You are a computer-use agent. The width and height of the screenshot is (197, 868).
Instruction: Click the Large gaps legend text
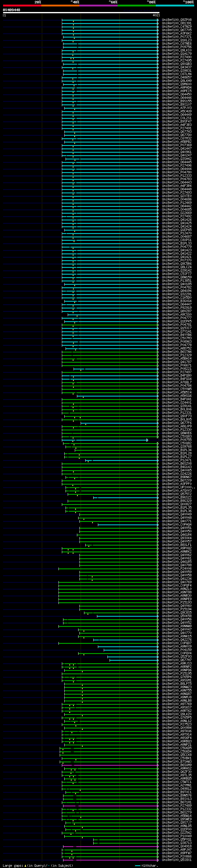[x=38, y=866]
